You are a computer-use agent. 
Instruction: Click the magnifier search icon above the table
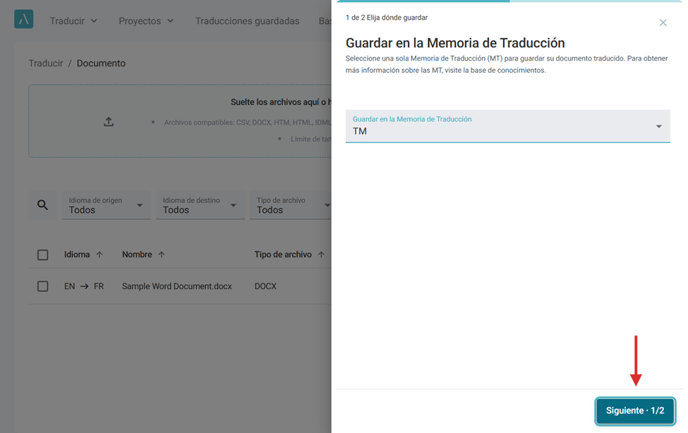(x=43, y=205)
